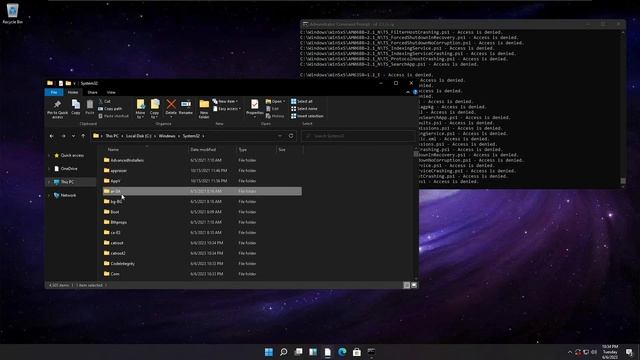Screen dimensions: 640x360
Task: Switch to the Home ribbon tab
Action: coord(73,92)
